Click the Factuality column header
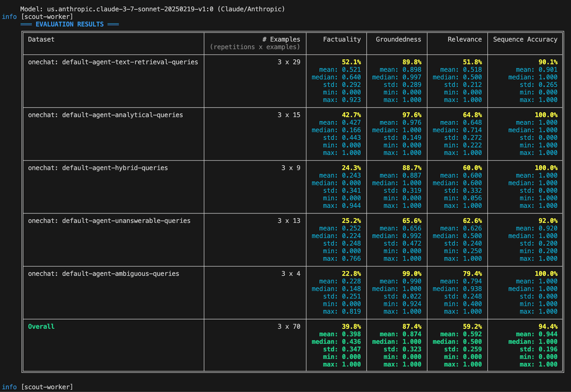Image resolution: width=571 pixels, height=392 pixels. click(x=342, y=39)
